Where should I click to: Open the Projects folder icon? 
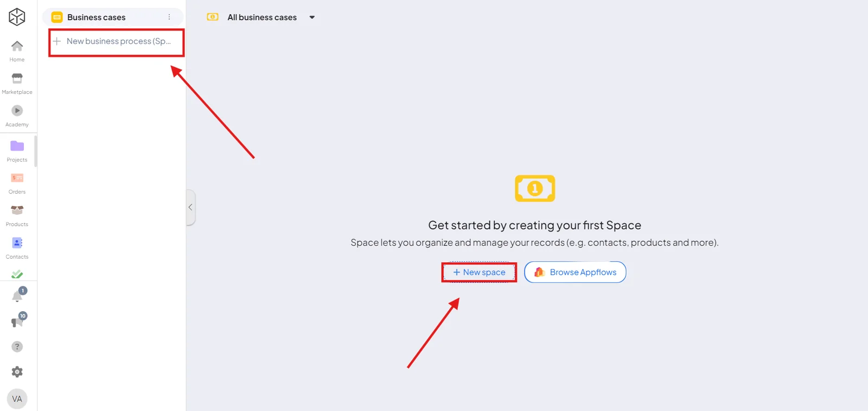tap(17, 146)
